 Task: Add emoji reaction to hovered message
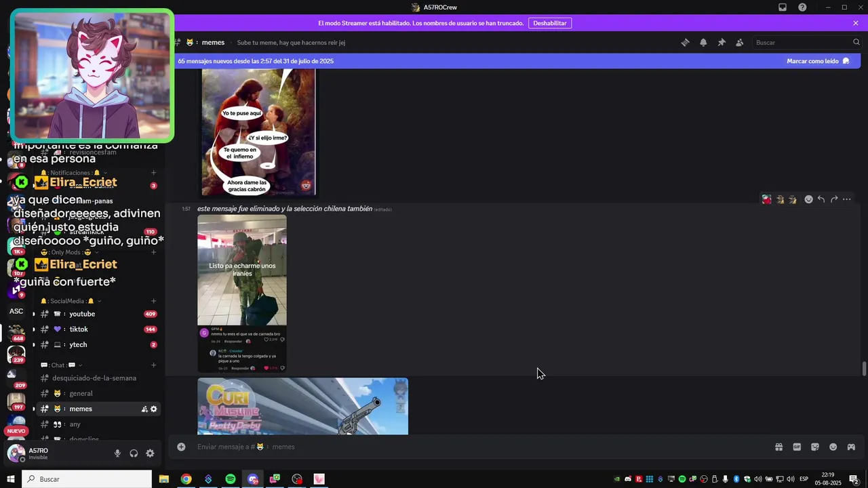tap(808, 199)
